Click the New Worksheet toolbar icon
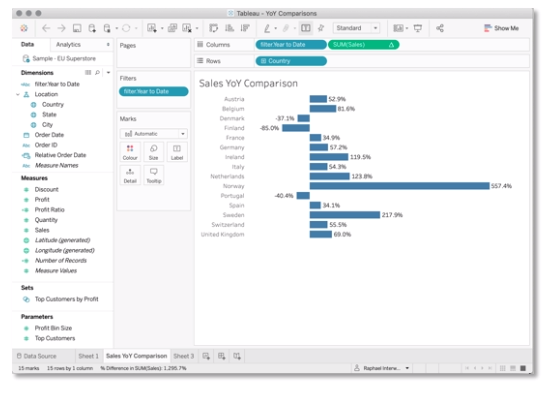554x394 pixels. (x=152, y=28)
